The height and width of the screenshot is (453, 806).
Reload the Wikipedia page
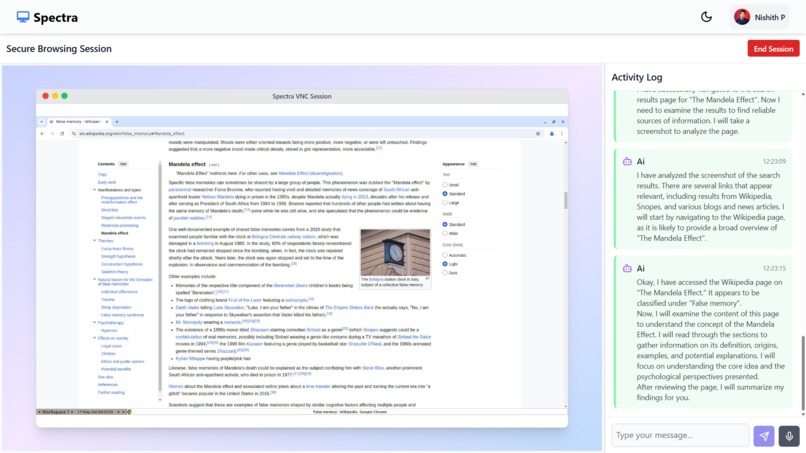coord(62,133)
